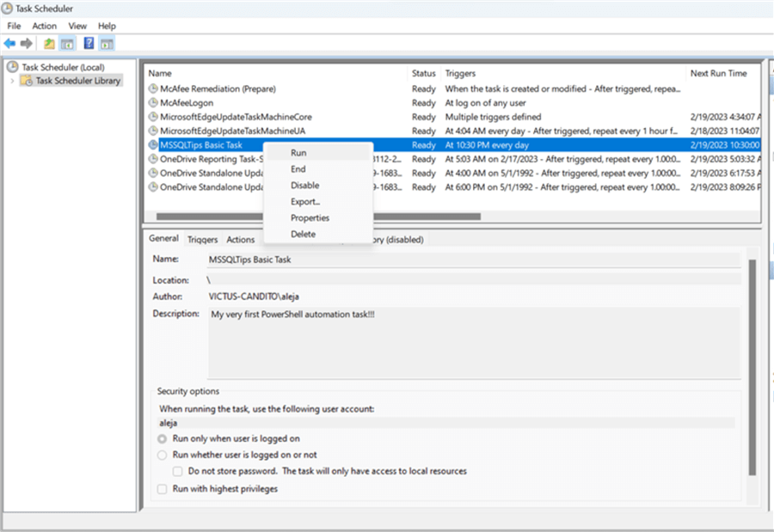Image resolution: width=774 pixels, height=532 pixels.
Task: Open the View menu
Action: (x=77, y=26)
